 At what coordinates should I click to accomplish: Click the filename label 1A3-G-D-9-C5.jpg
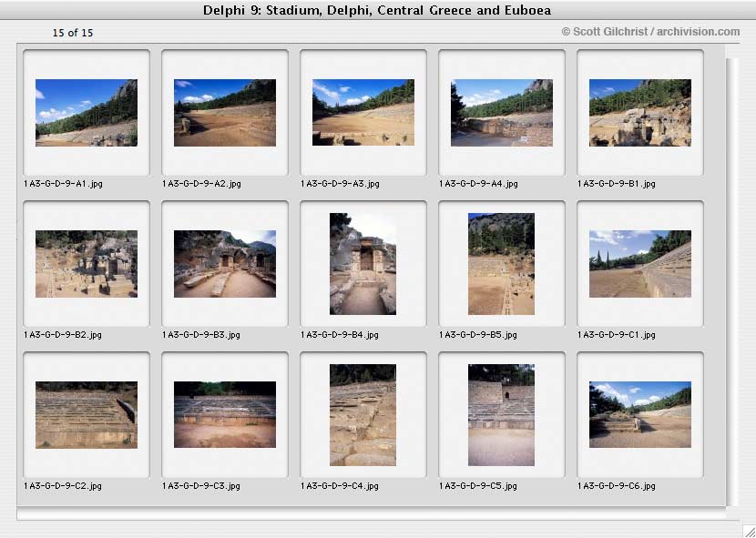[x=478, y=486]
